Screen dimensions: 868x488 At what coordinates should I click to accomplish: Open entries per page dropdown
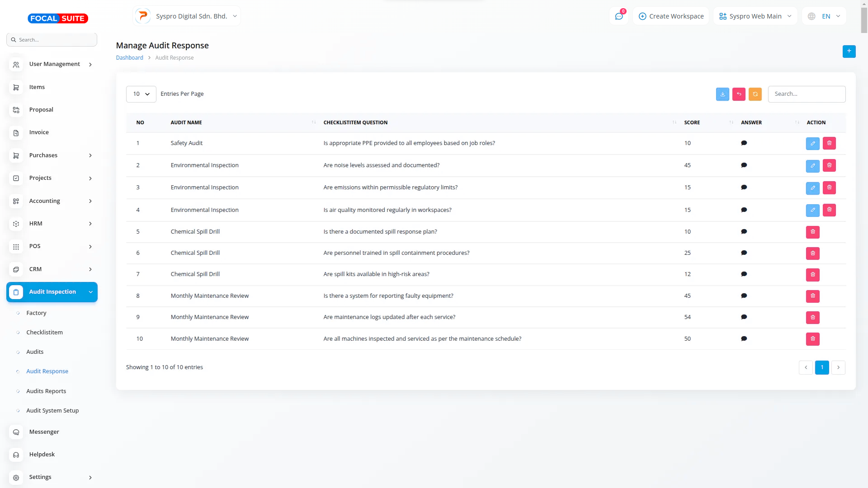coord(141,94)
